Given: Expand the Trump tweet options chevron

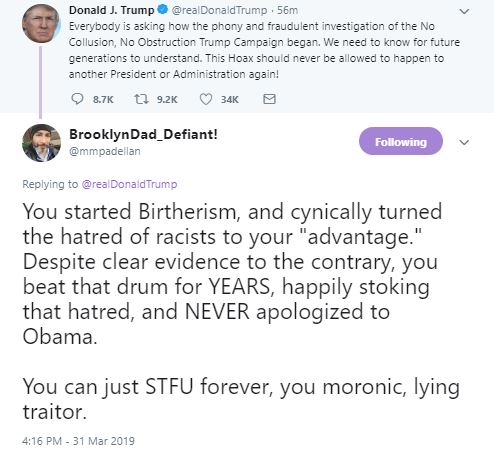Looking at the screenshot, I should pyautogui.click(x=464, y=12).
